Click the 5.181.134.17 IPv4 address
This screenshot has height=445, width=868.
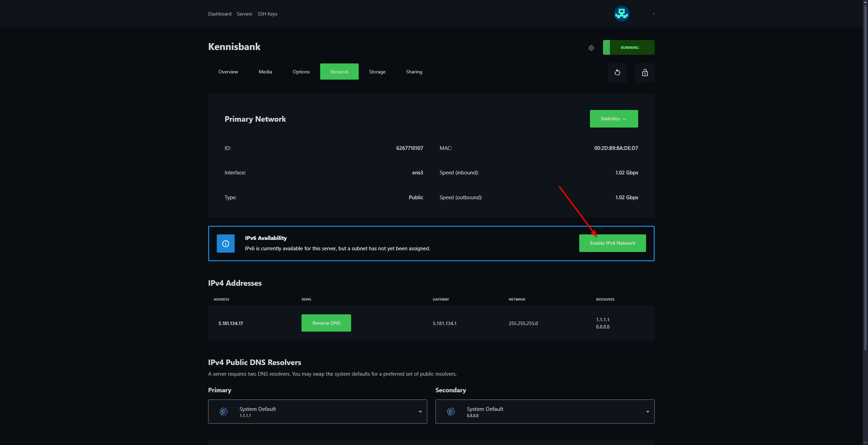(231, 323)
